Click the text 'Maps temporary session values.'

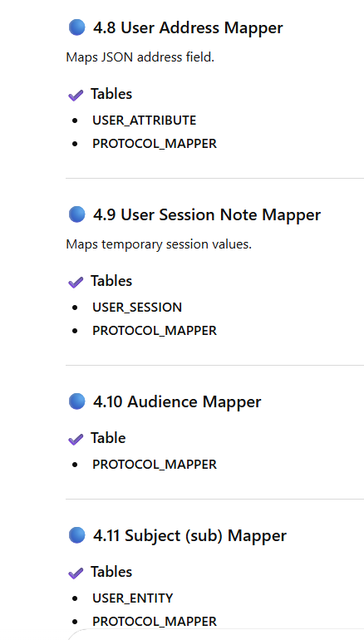pos(159,244)
